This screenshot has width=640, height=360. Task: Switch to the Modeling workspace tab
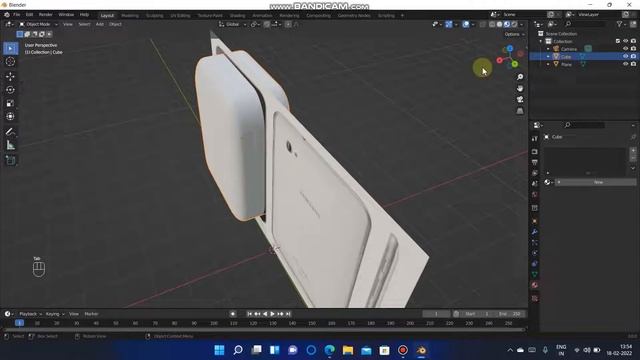(x=130, y=16)
